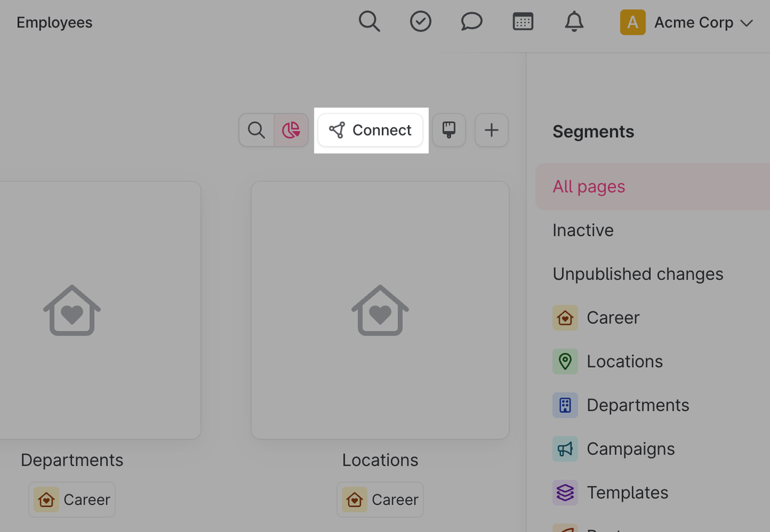The image size is (770, 532).
Task: Open the calendar icon in header
Action: click(x=523, y=22)
